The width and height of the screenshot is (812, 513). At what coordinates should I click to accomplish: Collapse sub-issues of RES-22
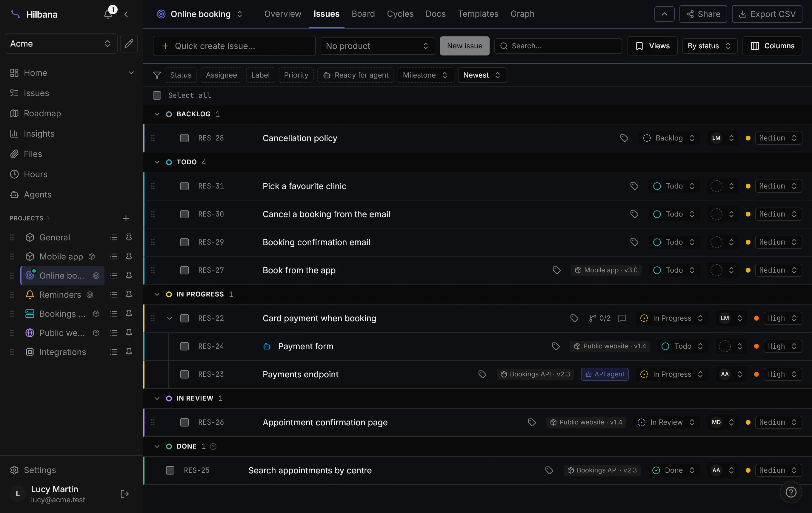(x=170, y=318)
